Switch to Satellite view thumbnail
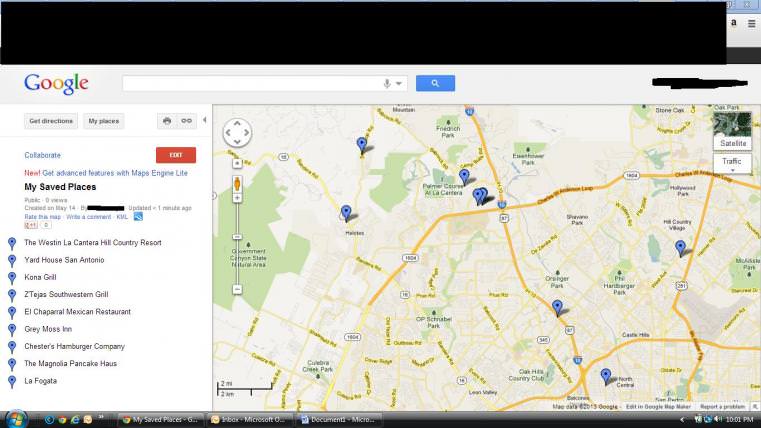Image resolution: width=761 pixels, height=428 pixels. (732, 131)
